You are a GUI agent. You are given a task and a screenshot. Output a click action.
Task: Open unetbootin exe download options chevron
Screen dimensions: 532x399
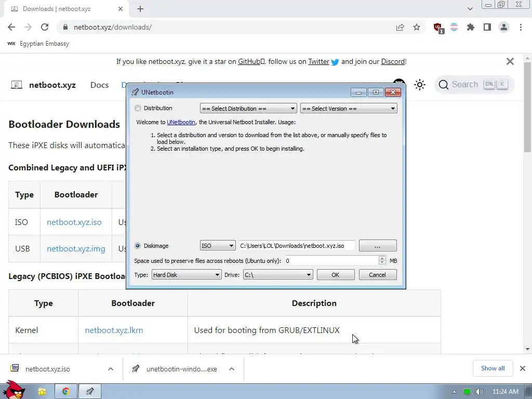pos(232,369)
